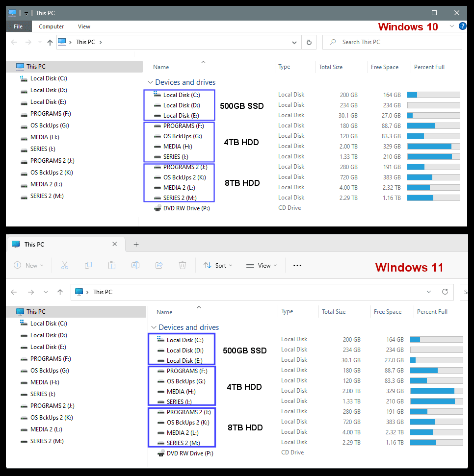Click the Rename icon in Windows 11 toolbar
Viewport: 474px width, 476px height.
(x=135, y=265)
